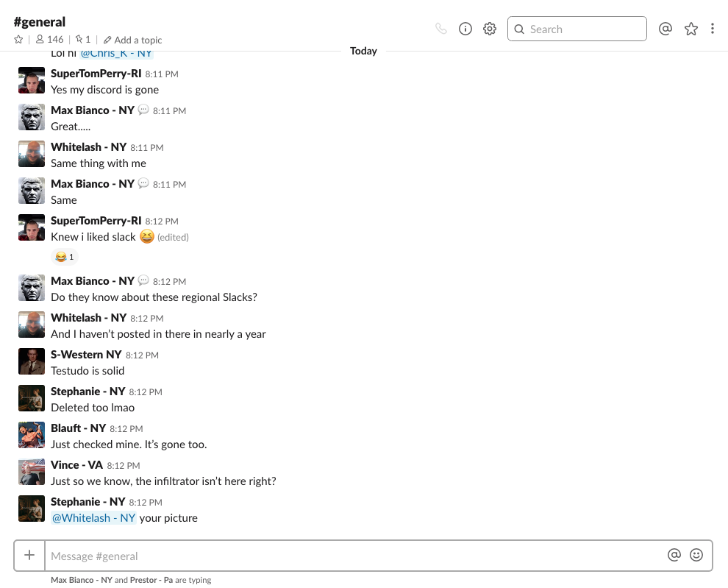Screen dimensions: 728x588
Task: Open channel details info icon
Action: tap(465, 29)
